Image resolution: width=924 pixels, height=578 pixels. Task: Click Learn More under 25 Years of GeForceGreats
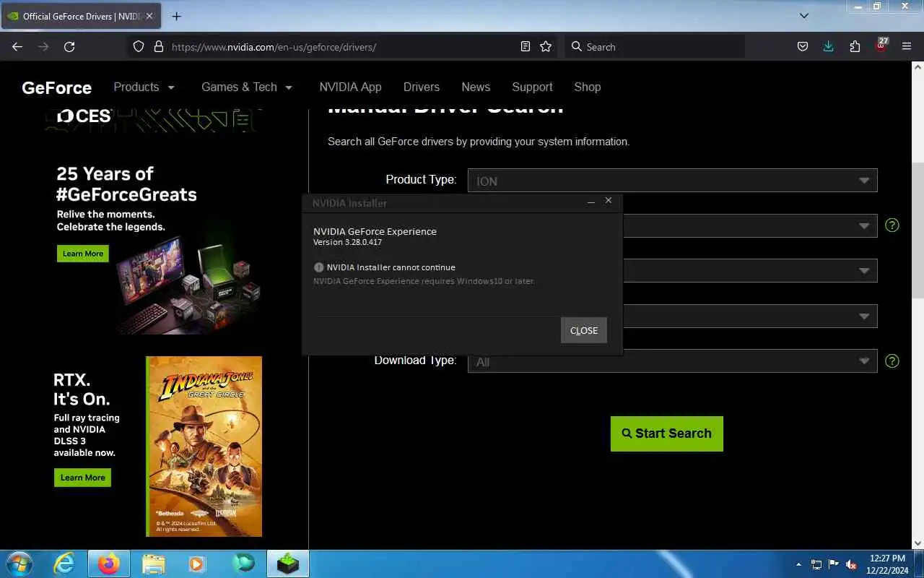pos(83,254)
